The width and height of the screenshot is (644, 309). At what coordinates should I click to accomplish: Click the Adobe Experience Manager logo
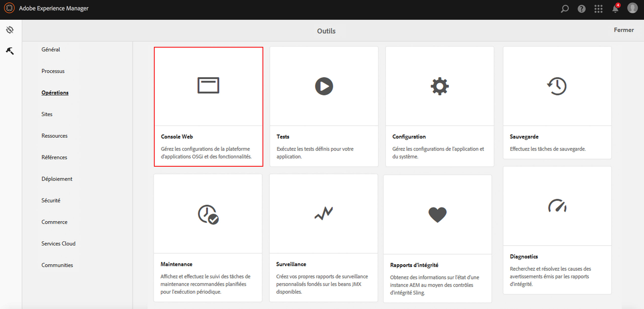coord(9,8)
